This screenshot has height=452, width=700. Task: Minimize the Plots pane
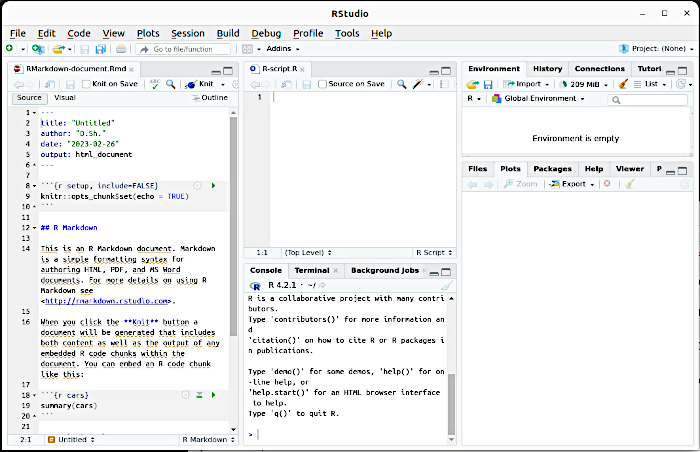tap(671, 171)
